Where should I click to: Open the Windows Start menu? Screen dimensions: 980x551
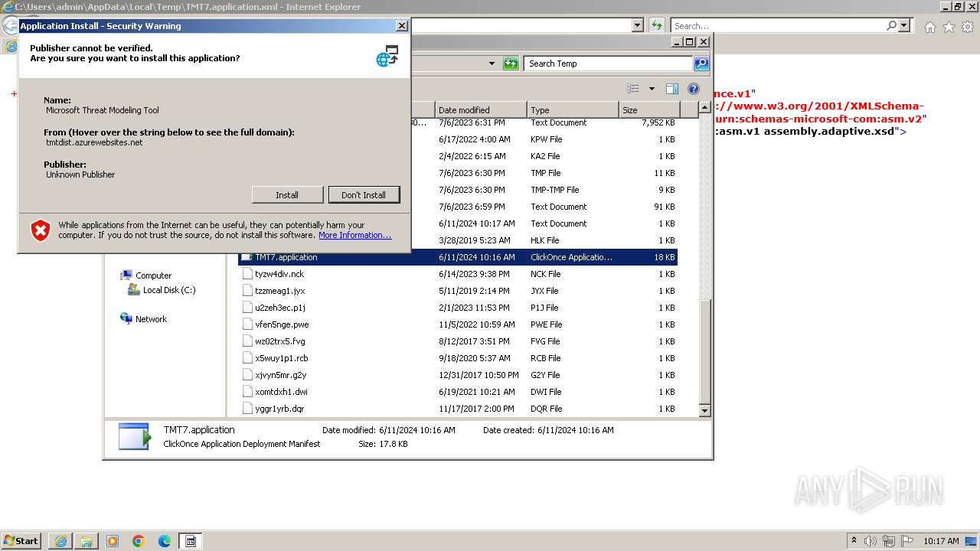tap(21, 540)
